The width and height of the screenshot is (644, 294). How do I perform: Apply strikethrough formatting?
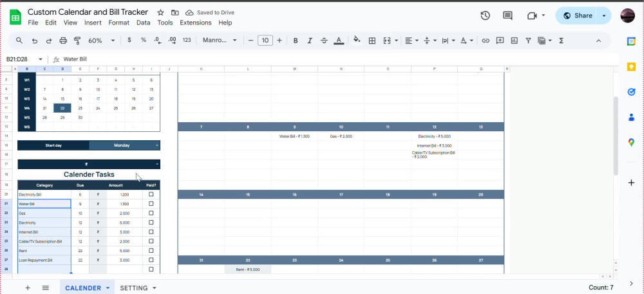click(x=324, y=40)
